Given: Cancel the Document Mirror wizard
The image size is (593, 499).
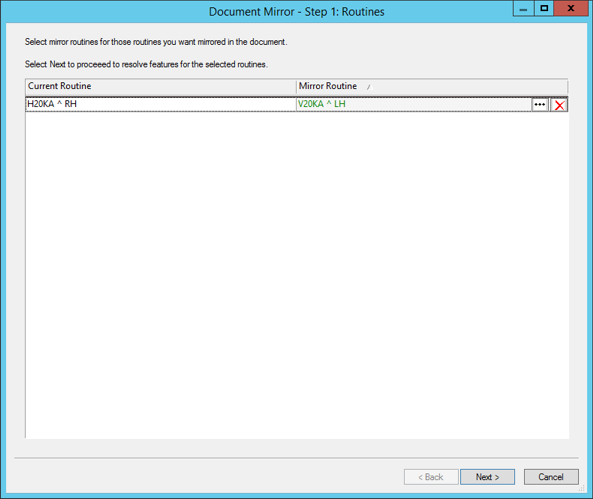Looking at the screenshot, I should [551, 477].
